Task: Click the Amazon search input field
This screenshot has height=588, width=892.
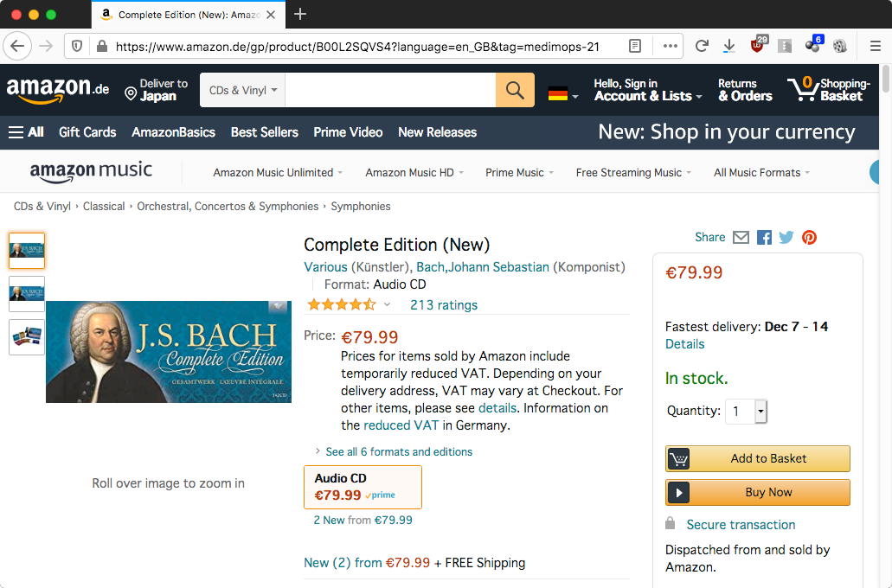Action: (x=389, y=90)
